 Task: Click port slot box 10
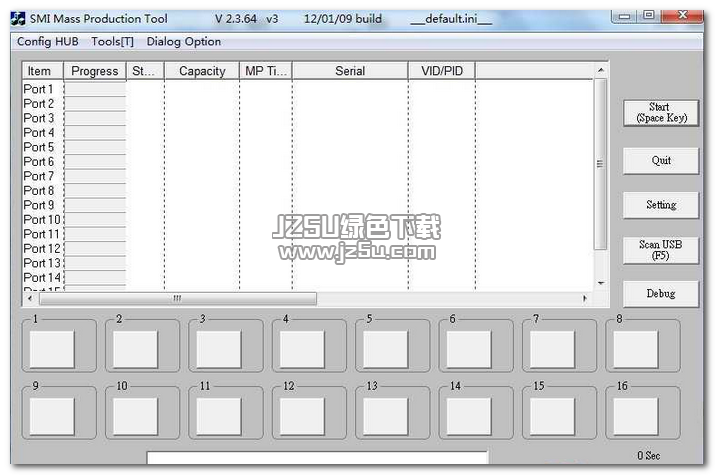[x=135, y=416]
